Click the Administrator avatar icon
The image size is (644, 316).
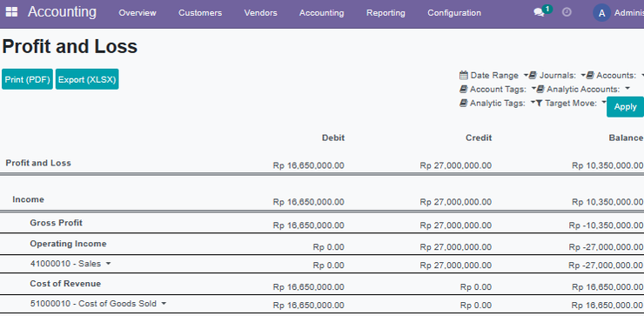[601, 13]
